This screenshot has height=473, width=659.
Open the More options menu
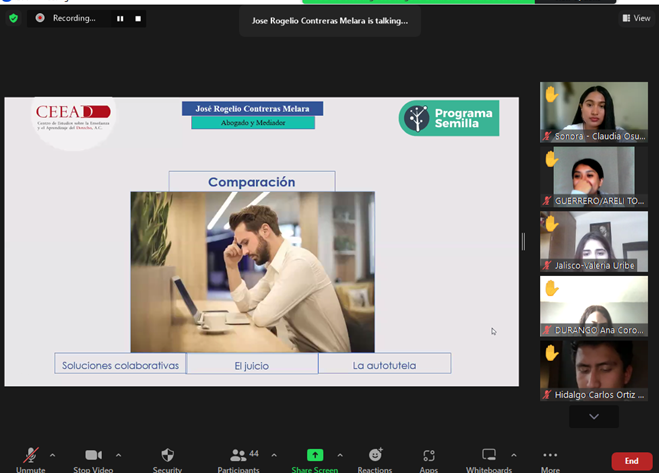click(550, 460)
